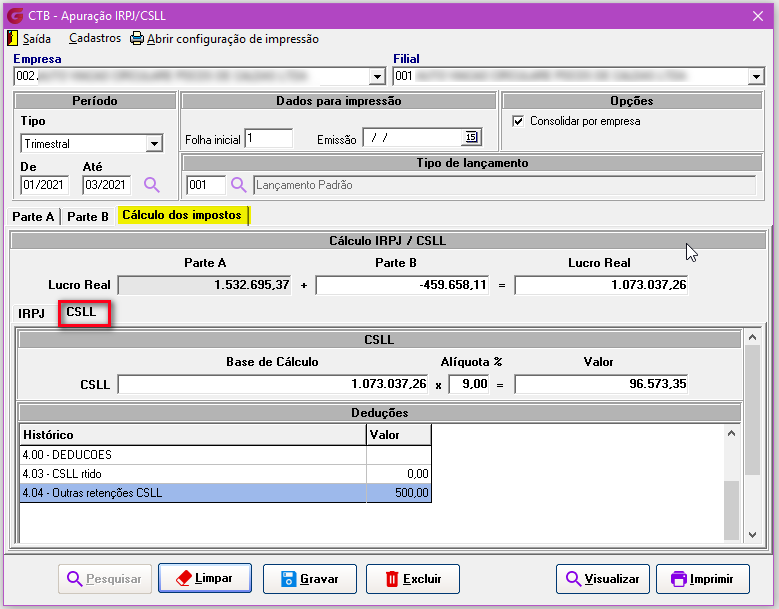Select row 4.00 - DEDUCOES

225,455
